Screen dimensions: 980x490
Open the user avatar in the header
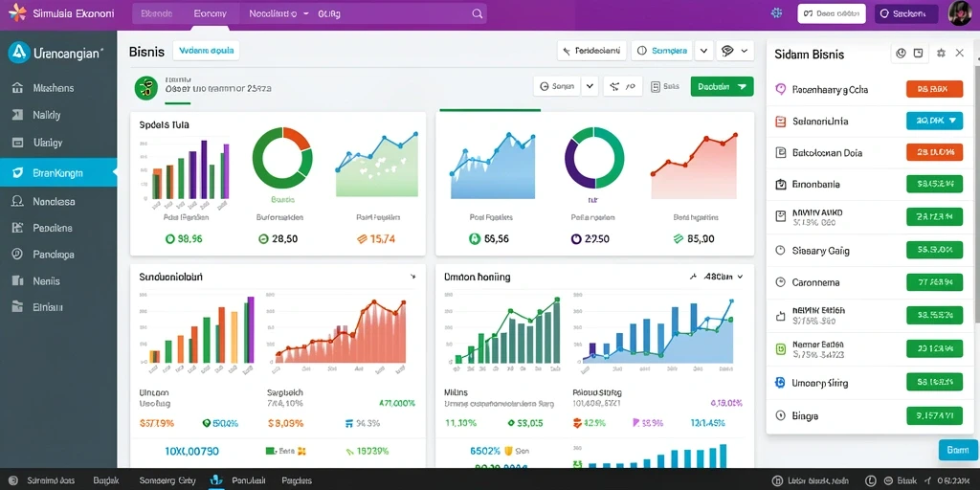coord(959,13)
